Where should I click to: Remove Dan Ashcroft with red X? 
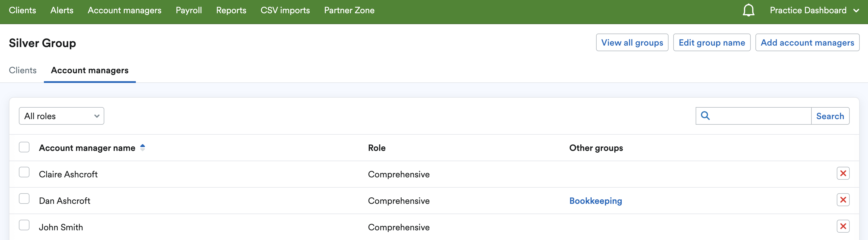point(843,200)
